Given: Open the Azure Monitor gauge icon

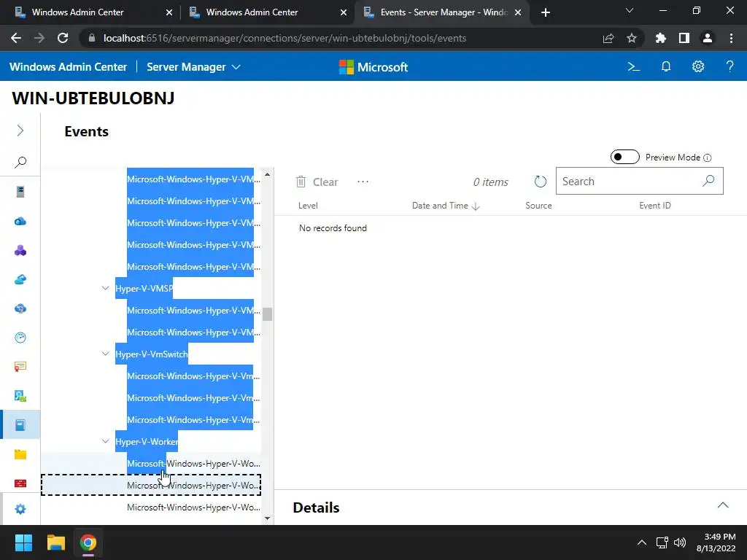Looking at the screenshot, I should pos(20,338).
